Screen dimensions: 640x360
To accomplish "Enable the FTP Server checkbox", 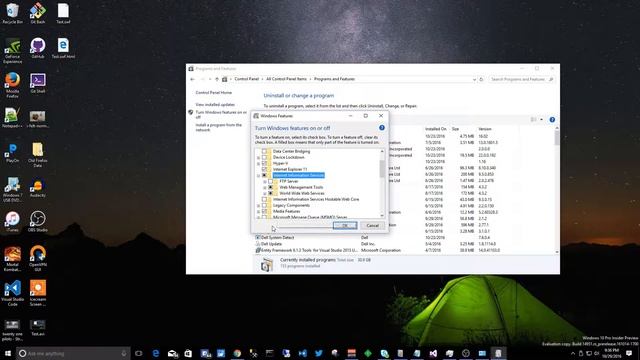I will pyautogui.click(x=271, y=181).
